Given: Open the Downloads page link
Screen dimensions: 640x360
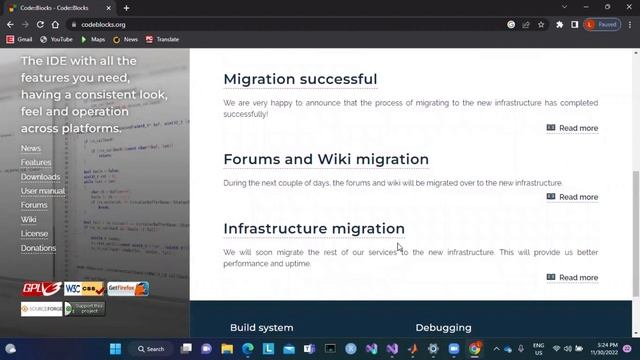Looking at the screenshot, I should pos(40,177).
